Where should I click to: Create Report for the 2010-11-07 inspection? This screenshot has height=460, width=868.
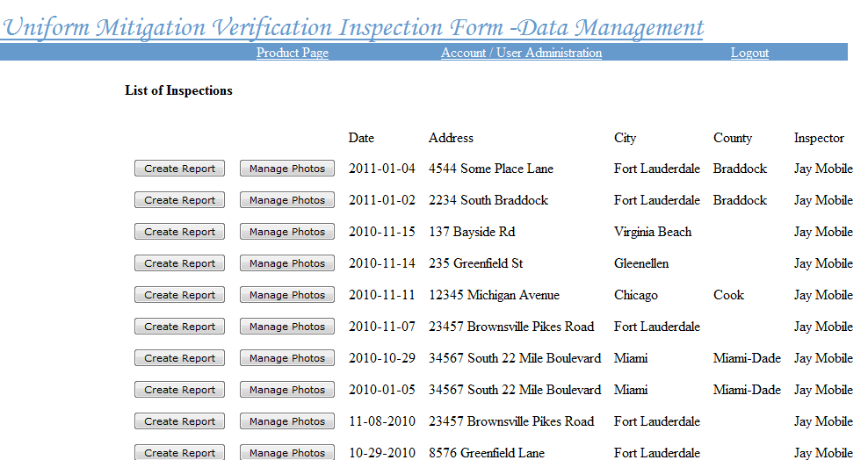(x=179, y=326)
